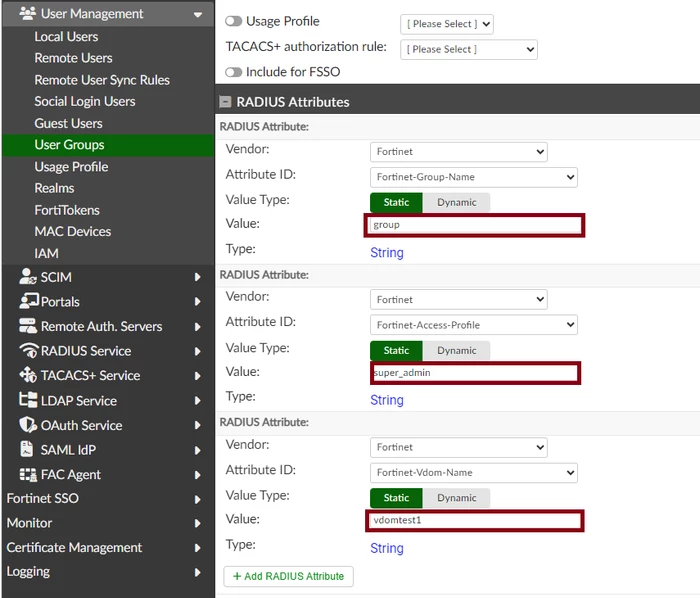
Task: Click the LDAP Service tree icon
Action: tap(28, 400)
